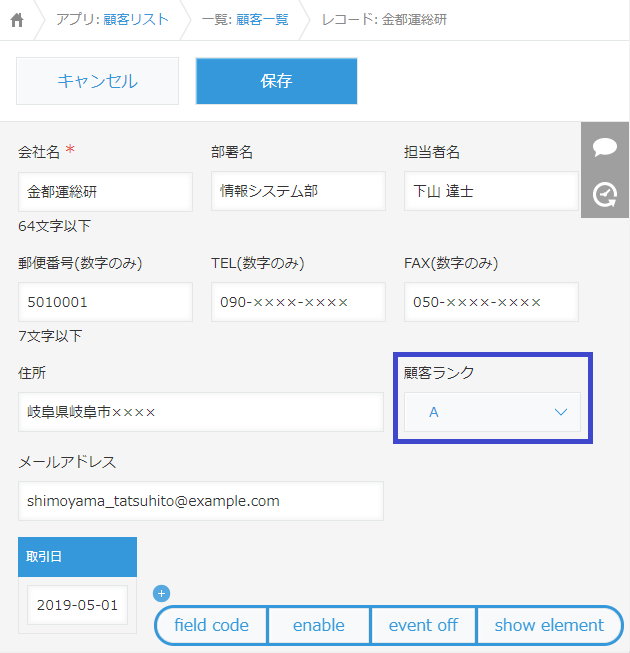The height and width of the screenshot is (653, 630).
Task: Edit the 住所 field 岐阜県岐阜市
Action: click(x=201, y=412)
